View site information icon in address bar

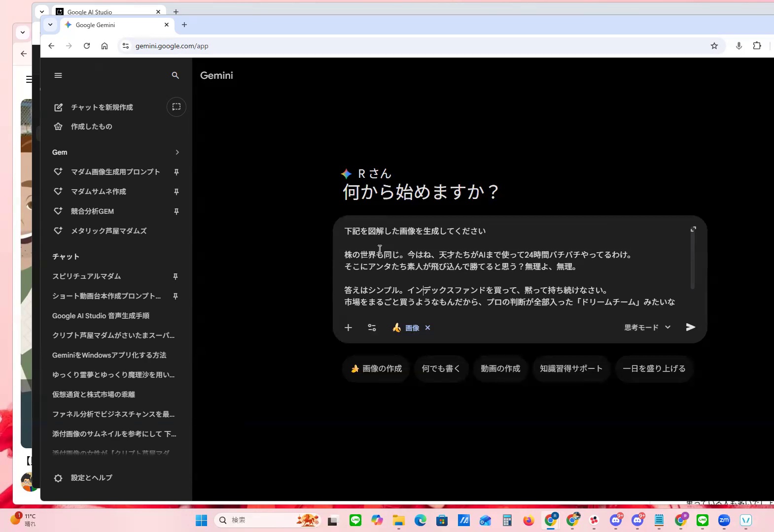(126, 46)
